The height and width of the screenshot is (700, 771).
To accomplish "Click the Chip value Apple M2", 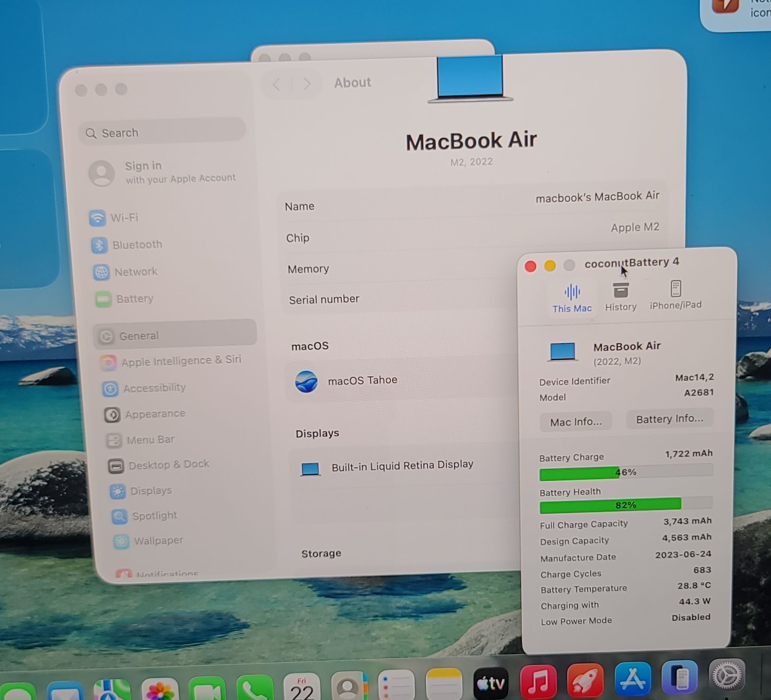I will coord(635,228).
